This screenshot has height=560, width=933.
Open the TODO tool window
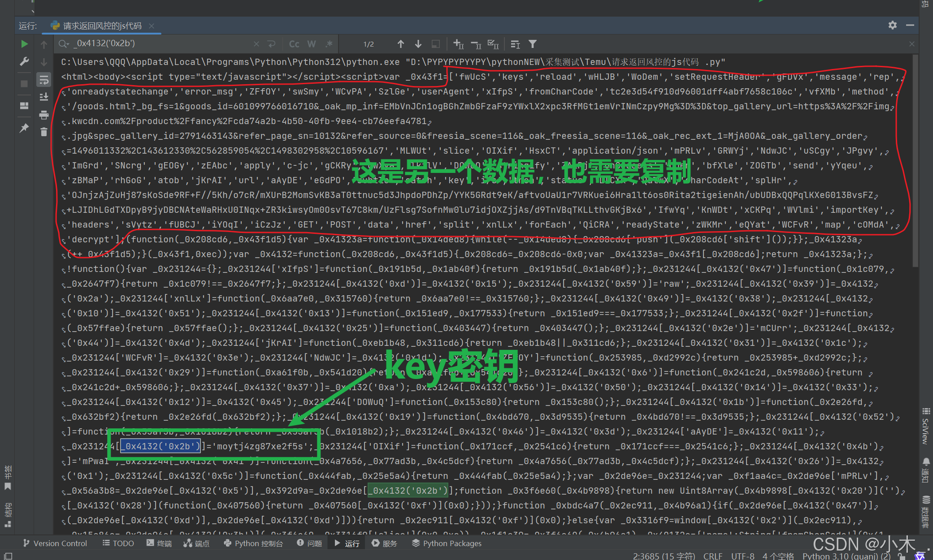point(118,543)
